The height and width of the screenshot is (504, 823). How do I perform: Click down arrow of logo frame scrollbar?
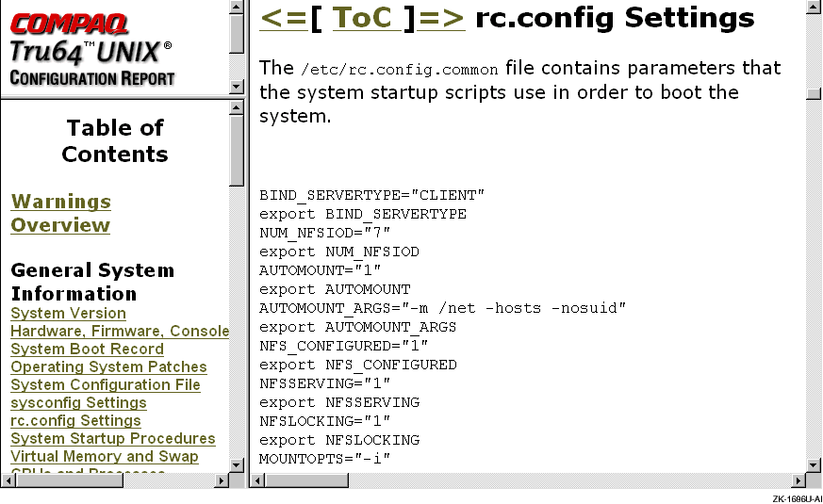pyautogui.click(x=237, y=88)
